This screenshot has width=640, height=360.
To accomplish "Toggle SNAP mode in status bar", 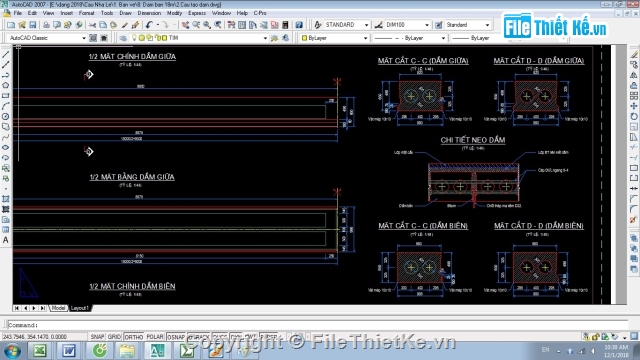I will [97, 337].
